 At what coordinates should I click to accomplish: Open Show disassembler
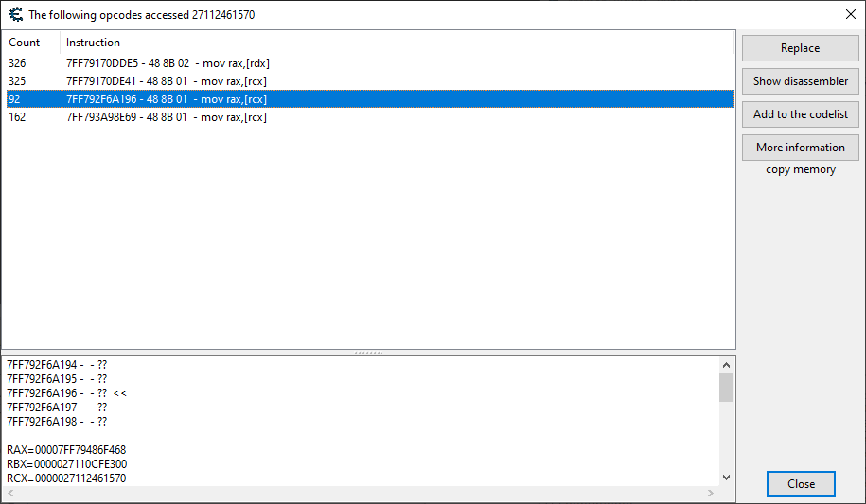pyautogui.click(x=801, y=81)
